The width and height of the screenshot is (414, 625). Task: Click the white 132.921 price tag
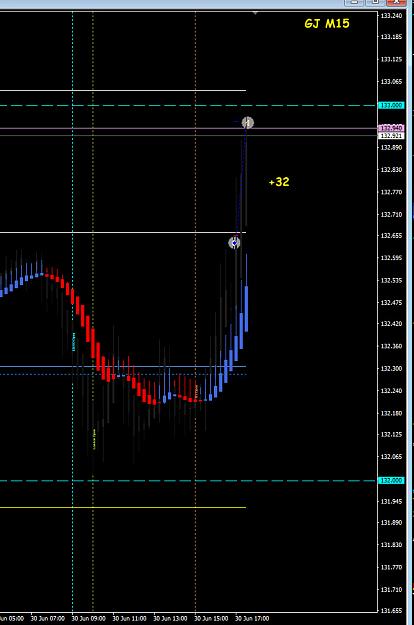point(391,136)
